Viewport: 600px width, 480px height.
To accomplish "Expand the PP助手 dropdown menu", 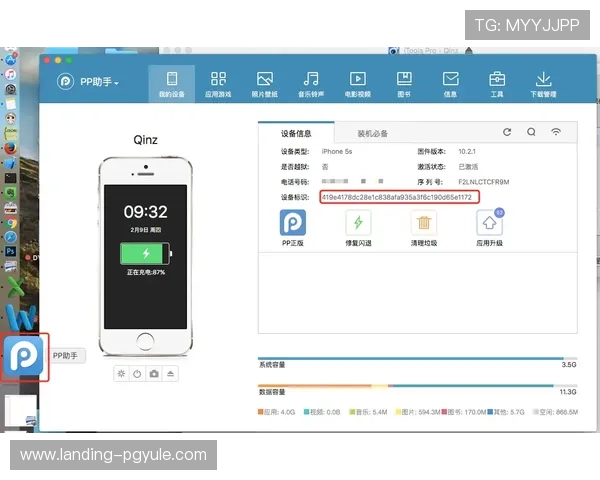I will tap(100, 82).
